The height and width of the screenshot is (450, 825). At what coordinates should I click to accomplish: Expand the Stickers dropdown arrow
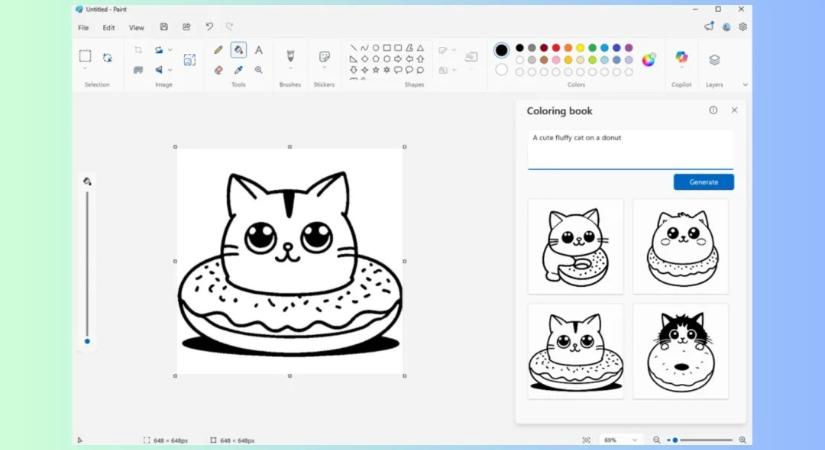[x=324, y=69]
